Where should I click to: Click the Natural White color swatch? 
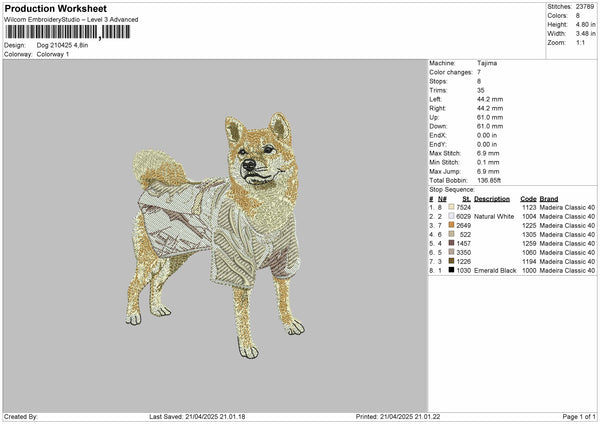451,216
